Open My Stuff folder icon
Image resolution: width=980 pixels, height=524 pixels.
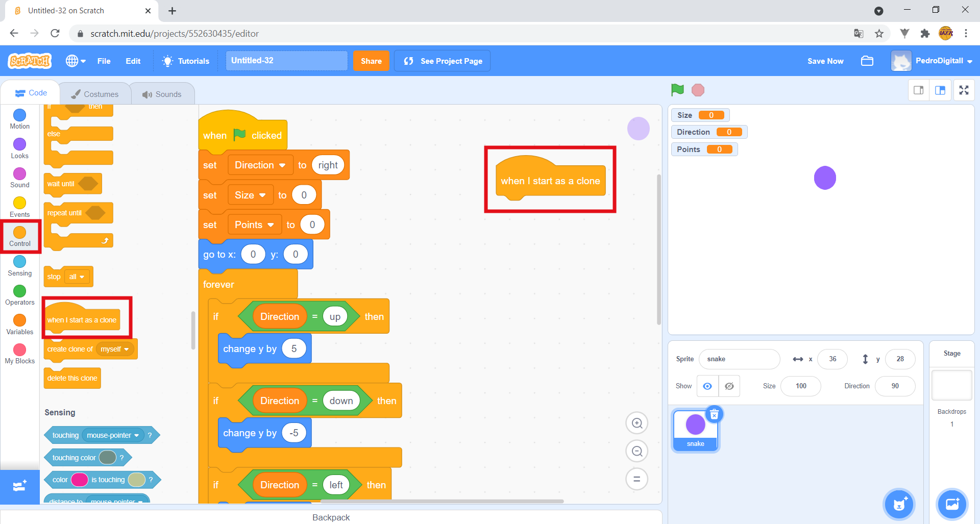click(x=867, y=61)
